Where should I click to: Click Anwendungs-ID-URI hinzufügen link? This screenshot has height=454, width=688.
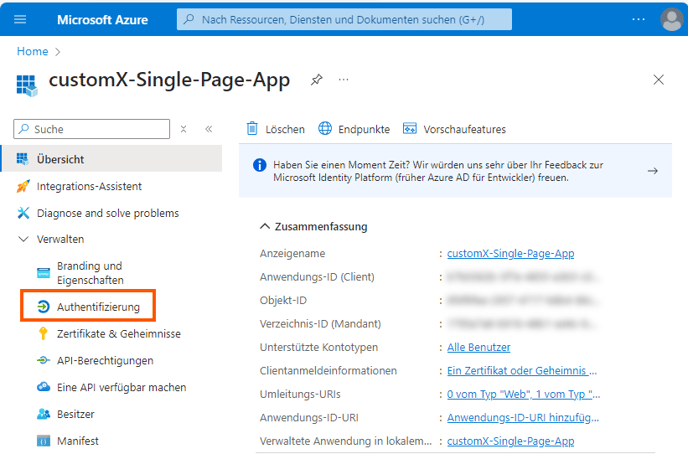tap(523, 418)
